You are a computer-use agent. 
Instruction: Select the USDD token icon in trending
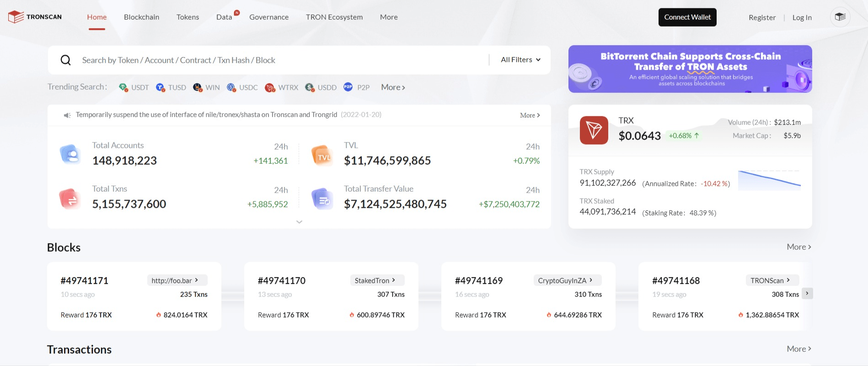point(310,87)
